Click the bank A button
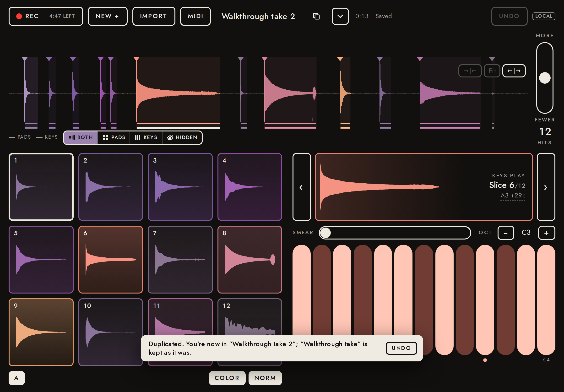 [x=16, y=378]
